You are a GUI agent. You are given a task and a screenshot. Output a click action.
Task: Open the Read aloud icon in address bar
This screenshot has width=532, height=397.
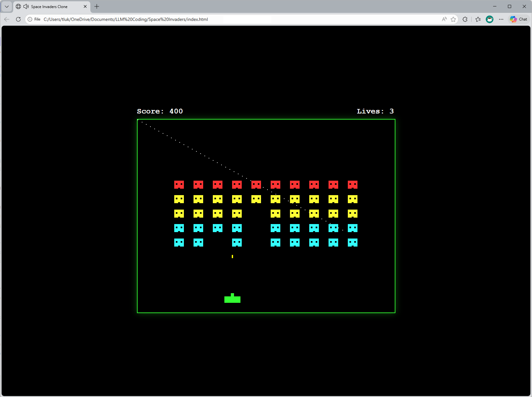tap(444, 19)
